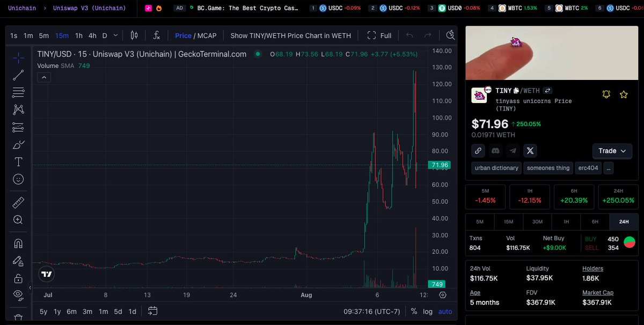Open the Full screen chart mode
The image size is (644, 325).
(x=379, y=35)
